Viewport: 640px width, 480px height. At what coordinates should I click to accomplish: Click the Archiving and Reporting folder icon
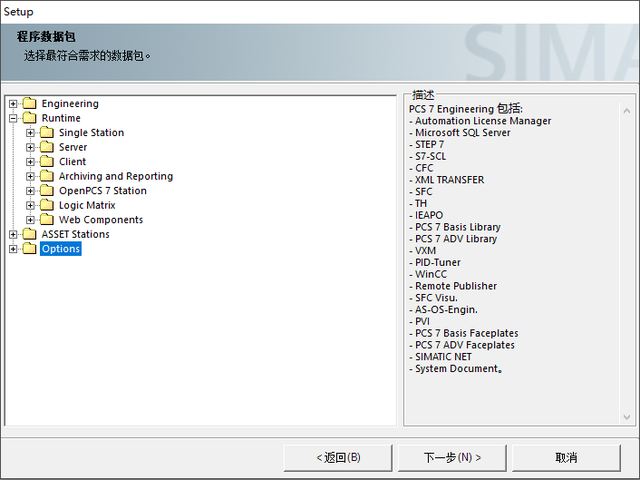pos(47,176)
